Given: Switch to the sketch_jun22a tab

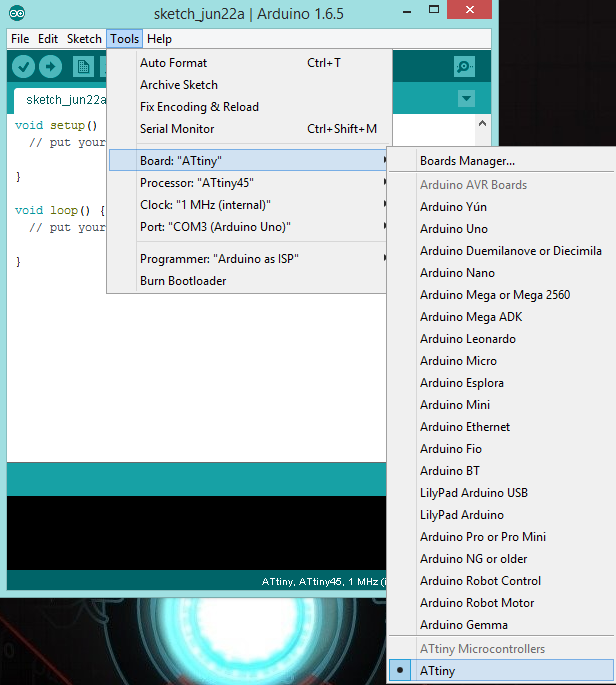Looking at the screenshot, I should click(61, 100).
